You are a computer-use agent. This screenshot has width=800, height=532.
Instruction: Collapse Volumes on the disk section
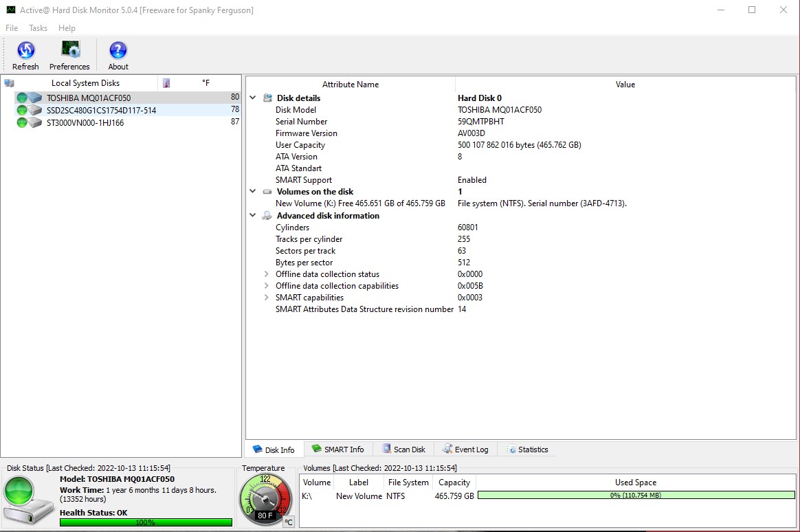(252, 192)
